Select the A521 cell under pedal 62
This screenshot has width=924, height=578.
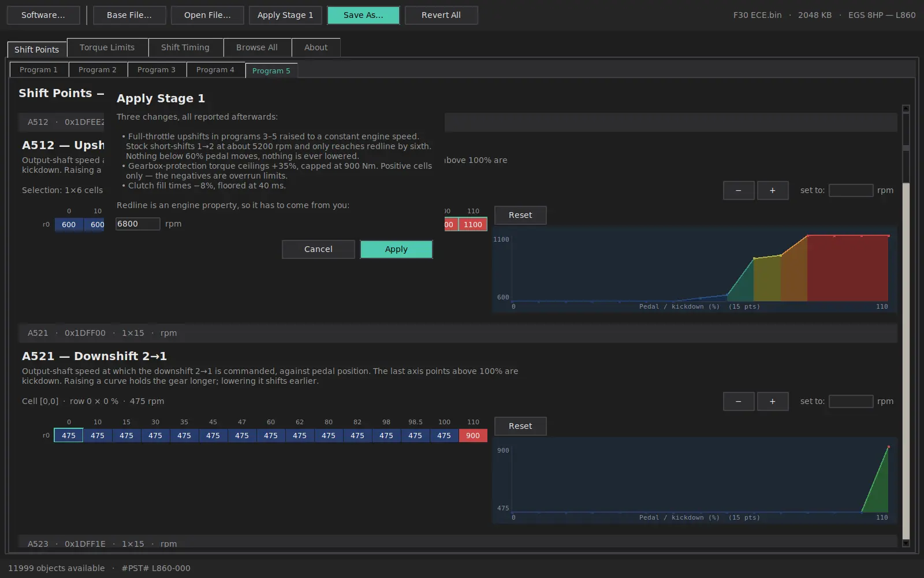click(x=300, y=435)
